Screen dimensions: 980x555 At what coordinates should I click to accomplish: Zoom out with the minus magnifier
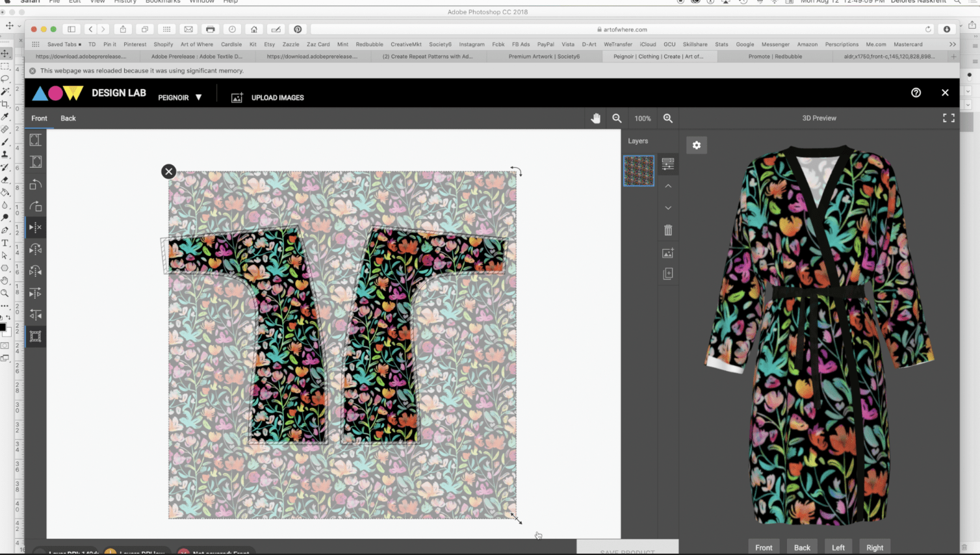[617, 118]
